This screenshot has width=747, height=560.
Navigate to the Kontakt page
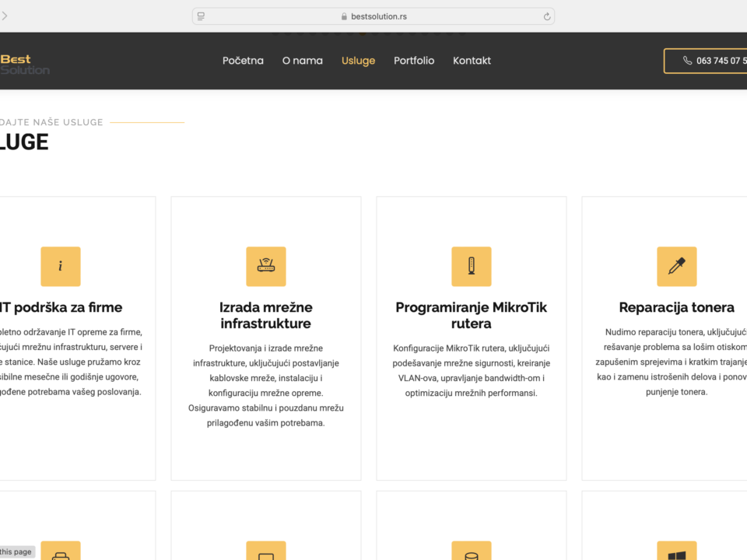coord(472,61)
